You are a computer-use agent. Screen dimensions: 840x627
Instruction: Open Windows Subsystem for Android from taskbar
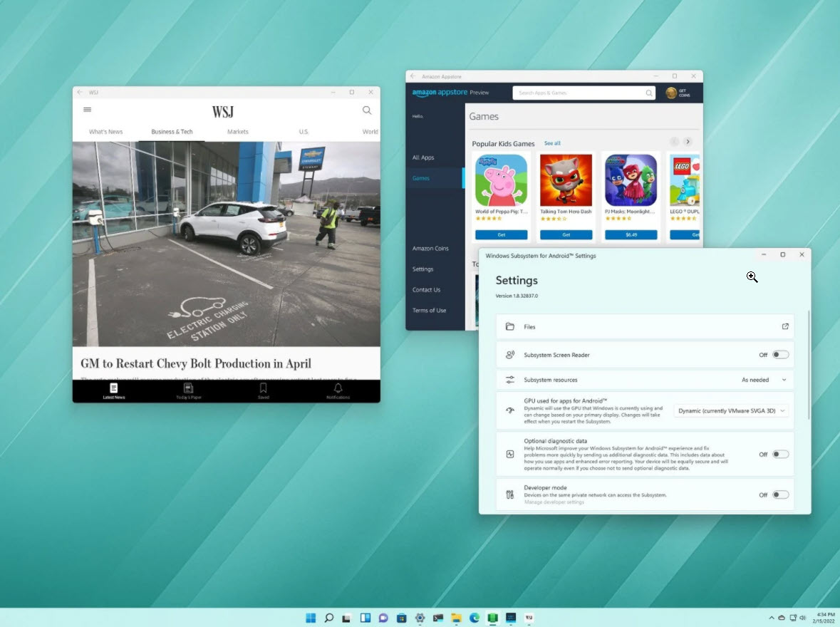click(492, 618)
